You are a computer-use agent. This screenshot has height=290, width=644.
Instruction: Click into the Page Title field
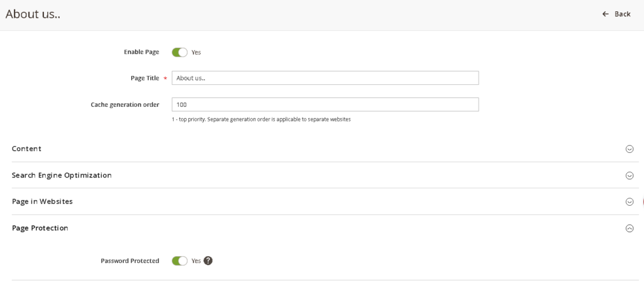(325, 78)
